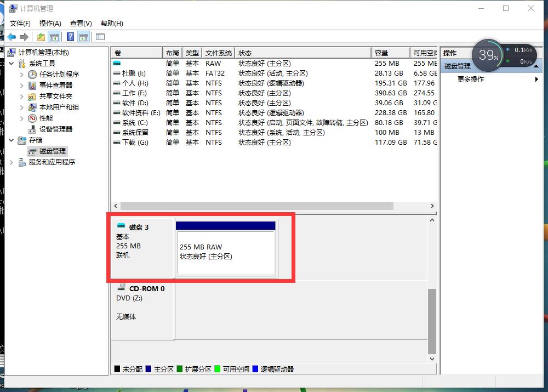Open the 更多操作 submenu arrow
This screenshot has width=548, height=392.
click(x=537, y=78)
